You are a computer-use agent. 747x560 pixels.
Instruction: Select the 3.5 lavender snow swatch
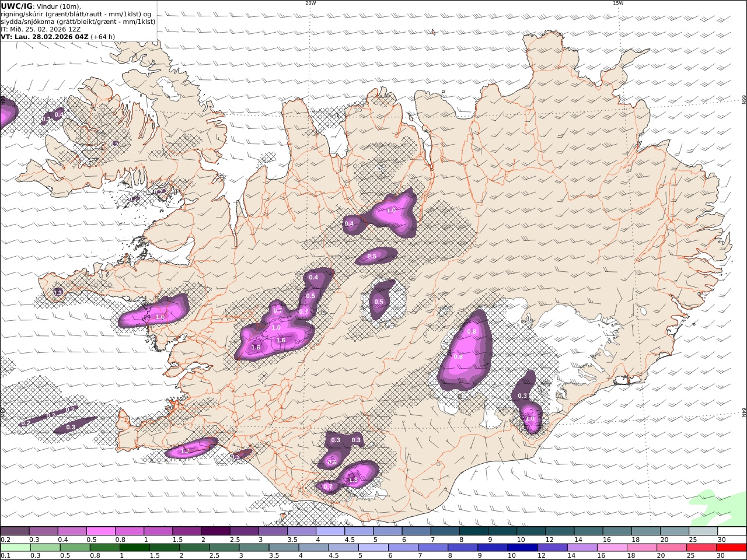(301, 531)
